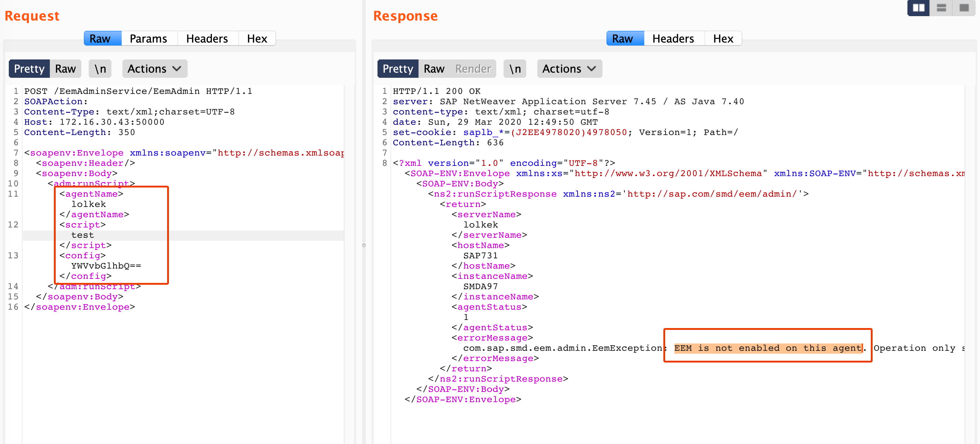The height and width of the screenshot is (444, 980).
Task: Select the top-bottom split layout icon
Action: pos(941,8)
